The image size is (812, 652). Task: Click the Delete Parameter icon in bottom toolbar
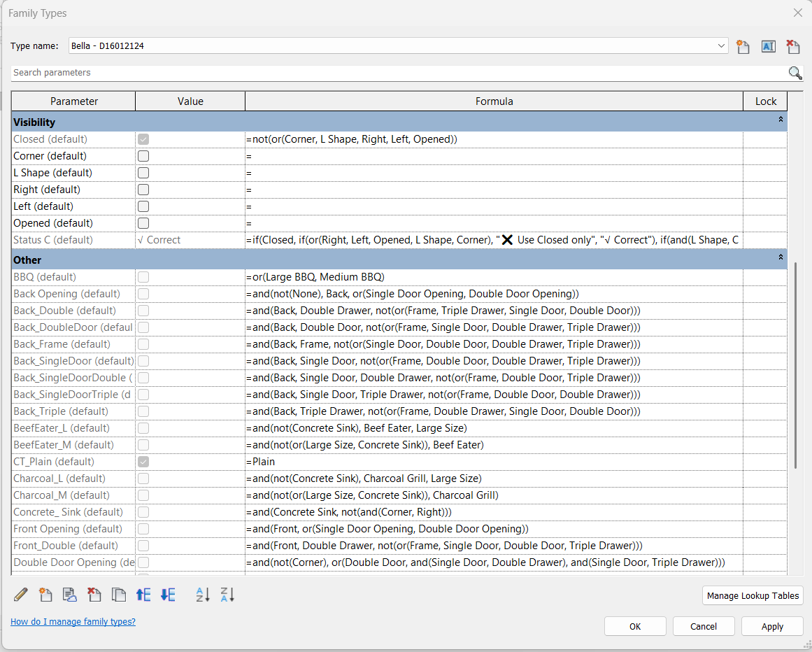point(94,595)
